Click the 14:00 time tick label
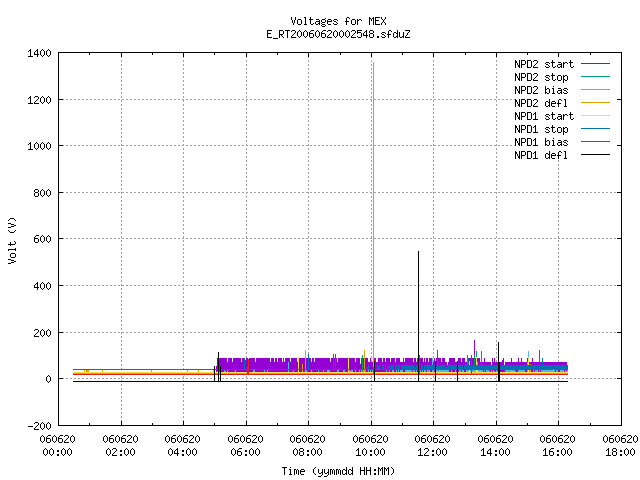The image size is (640, 480). 495,453
